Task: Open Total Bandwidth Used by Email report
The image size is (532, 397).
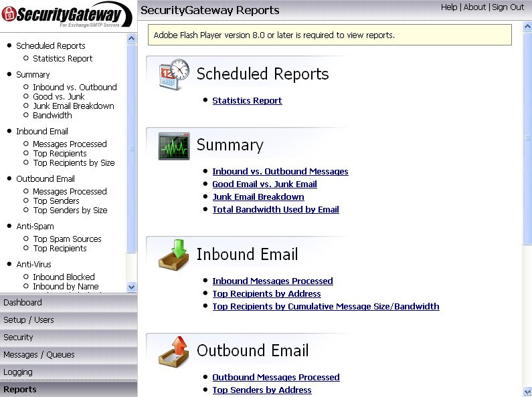Action: [276, 209]
